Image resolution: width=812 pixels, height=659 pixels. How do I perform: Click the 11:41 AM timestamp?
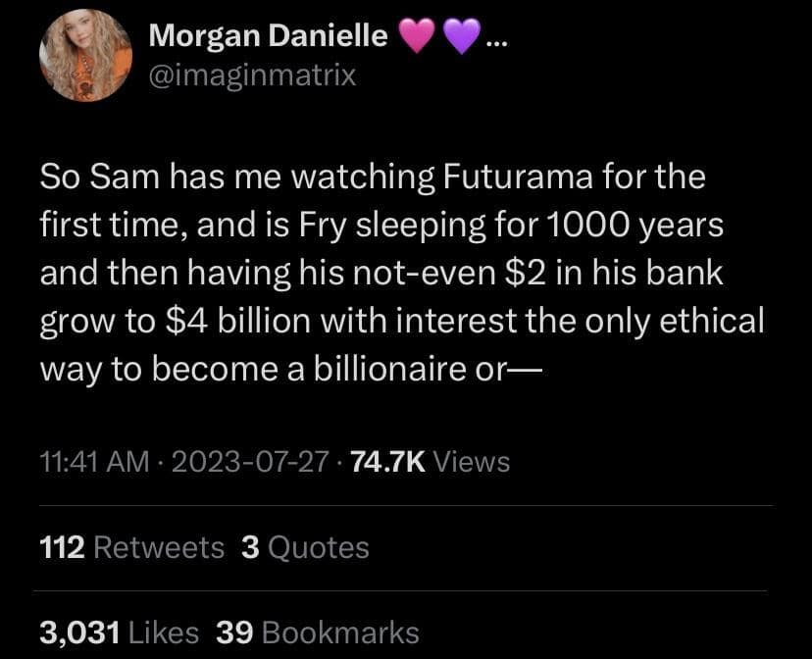click(96, 461)
